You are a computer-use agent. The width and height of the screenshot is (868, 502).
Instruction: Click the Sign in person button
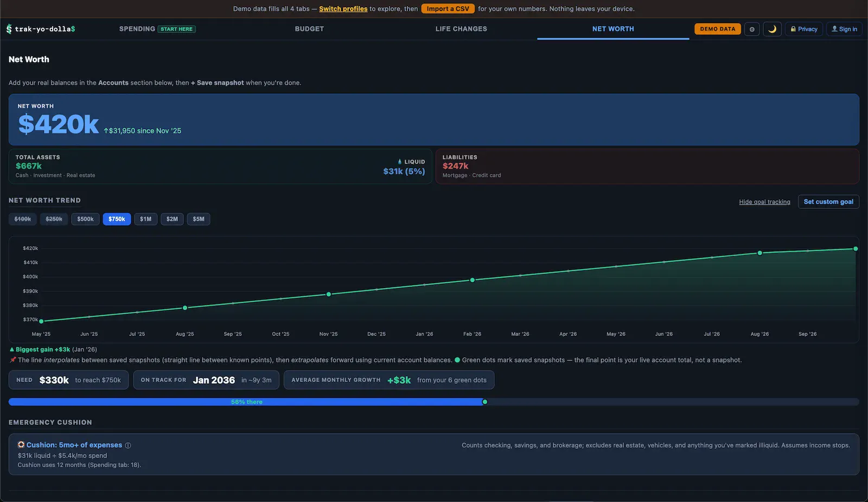[844, 29]
